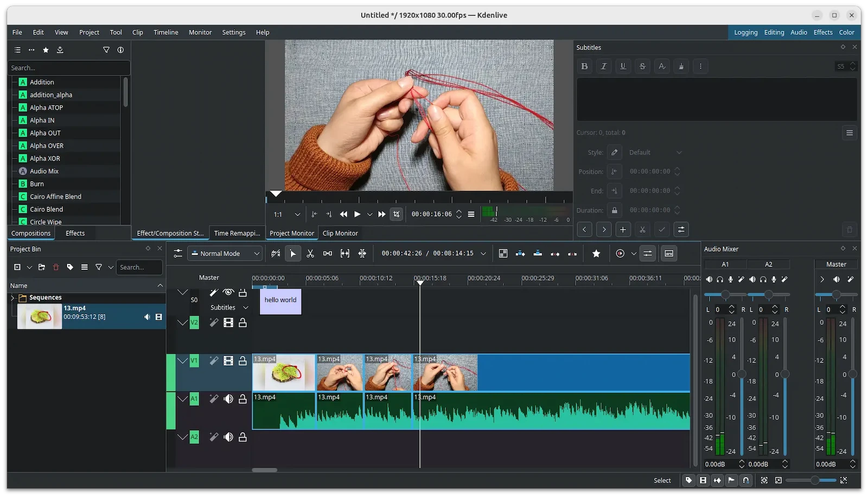Set zone in point on monitor
Image resolution: width=868 pixels, height=497 pixels.
[314, 214]
